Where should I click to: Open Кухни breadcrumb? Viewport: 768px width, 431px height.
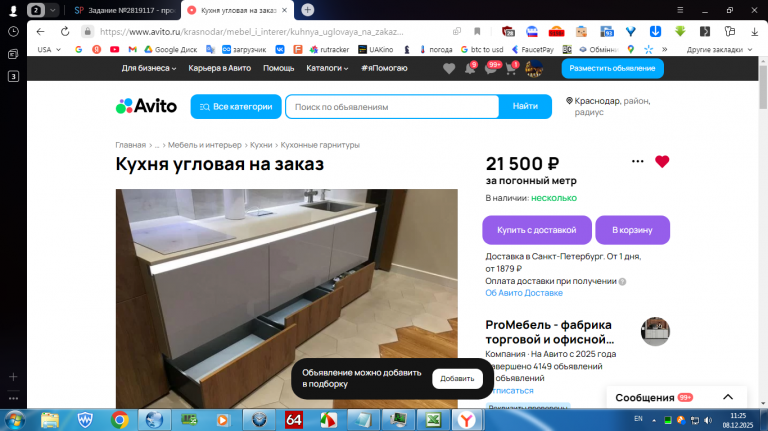point(261,145)
